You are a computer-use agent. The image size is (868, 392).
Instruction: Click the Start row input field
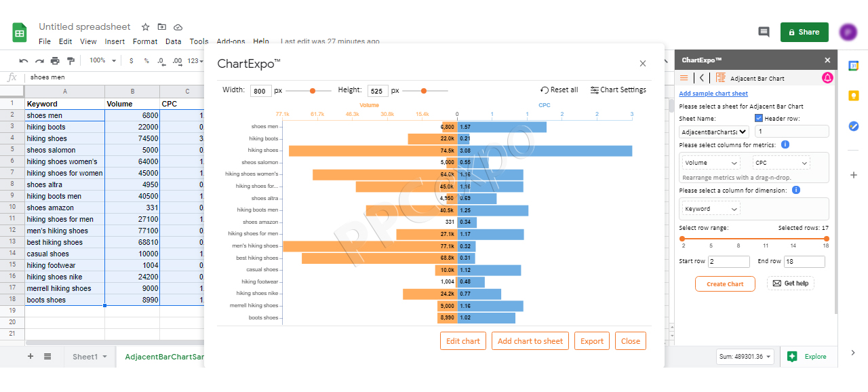coord(729,261)
